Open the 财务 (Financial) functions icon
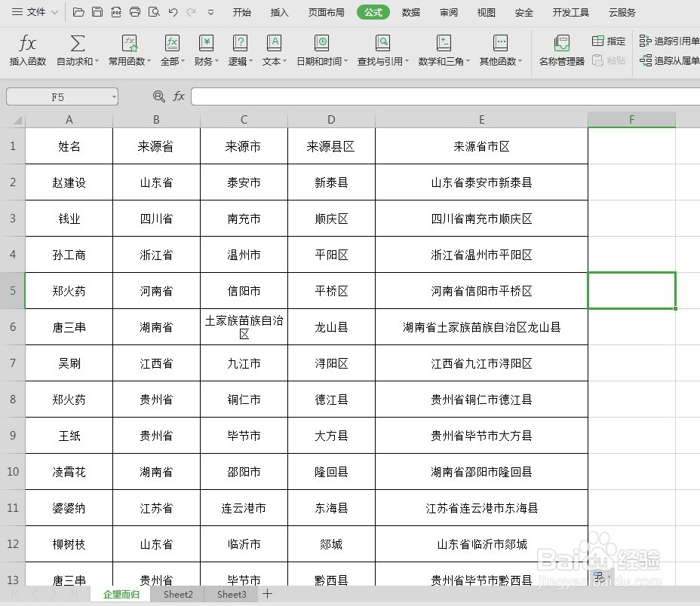700x606 pixels. [x=206, y=50]
